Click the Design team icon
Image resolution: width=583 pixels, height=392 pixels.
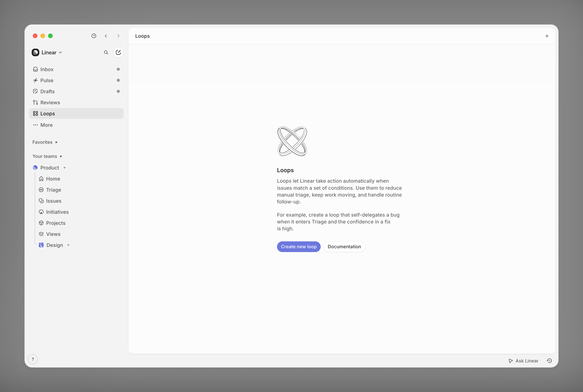(x=41, y=245)
